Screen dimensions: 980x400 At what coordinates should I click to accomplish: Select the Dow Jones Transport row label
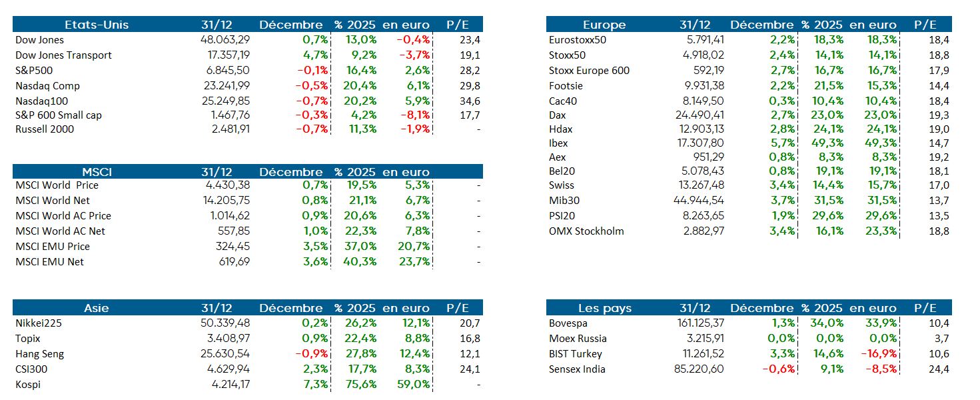63,55
